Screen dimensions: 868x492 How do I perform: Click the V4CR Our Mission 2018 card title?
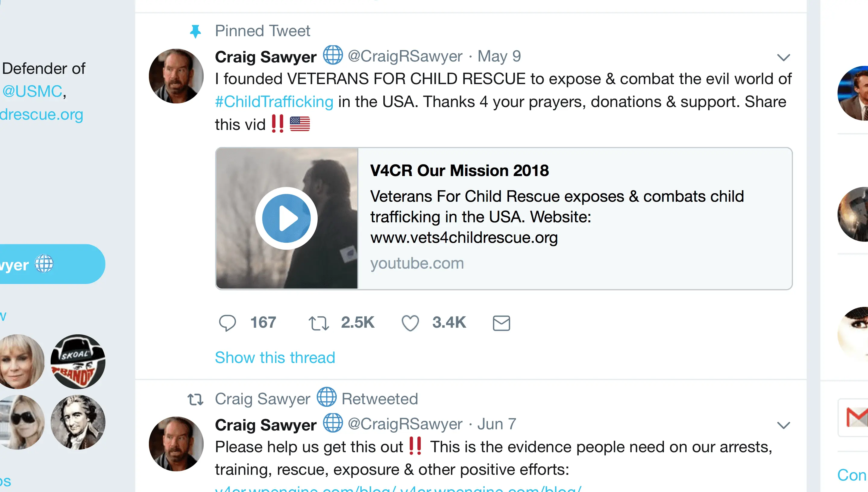point(459,171)
